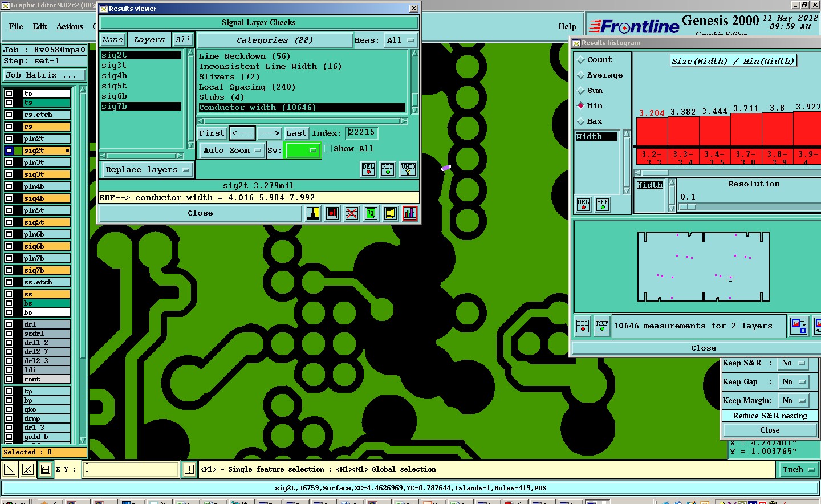Viewport: 821px width, 504px height.
Task: Select Line Neckdown (56) category
Action: tap(245, 56)
